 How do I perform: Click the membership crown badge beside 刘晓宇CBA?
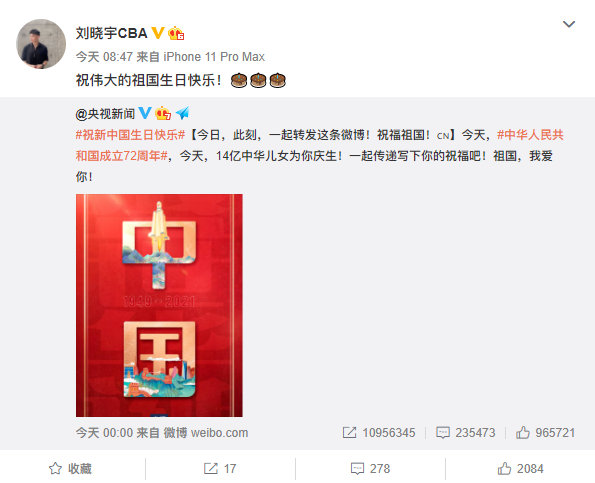coord(176,33)
